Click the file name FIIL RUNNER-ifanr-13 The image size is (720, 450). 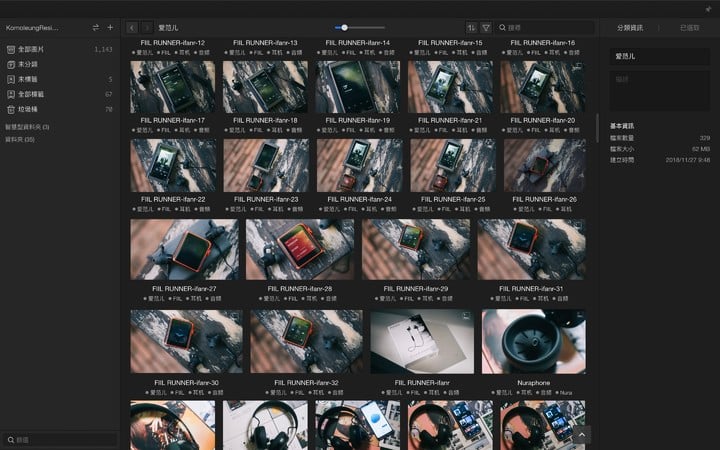click(x=265, y=43)
